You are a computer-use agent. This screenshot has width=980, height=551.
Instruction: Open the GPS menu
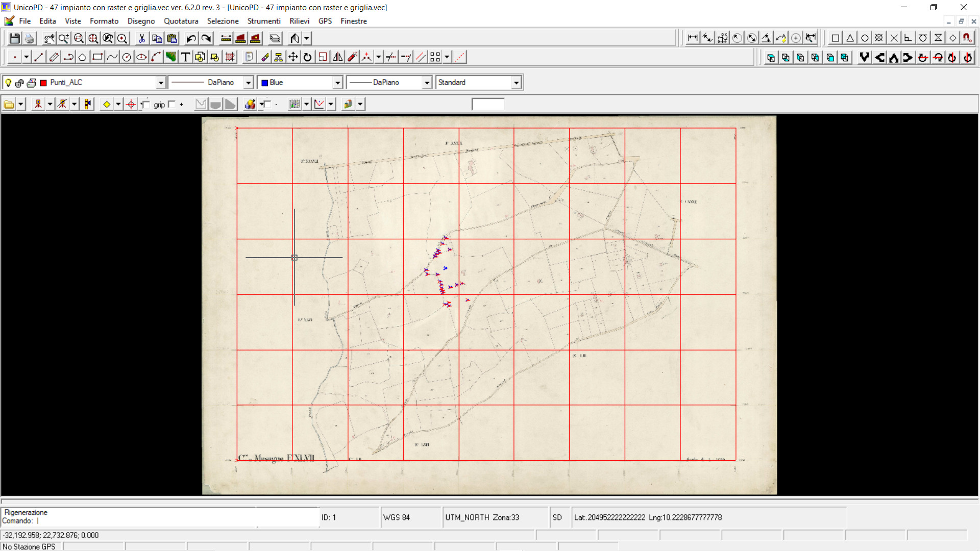click(x=325, y=21)
